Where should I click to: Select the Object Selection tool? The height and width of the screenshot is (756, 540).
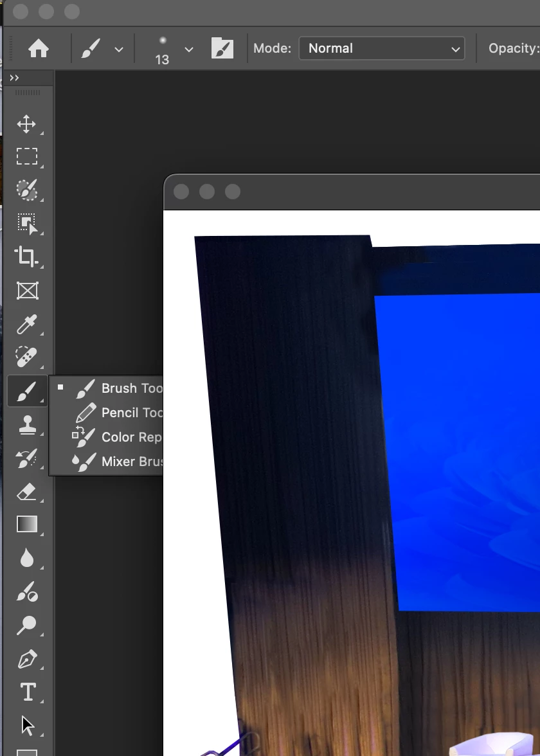point(27,223)
